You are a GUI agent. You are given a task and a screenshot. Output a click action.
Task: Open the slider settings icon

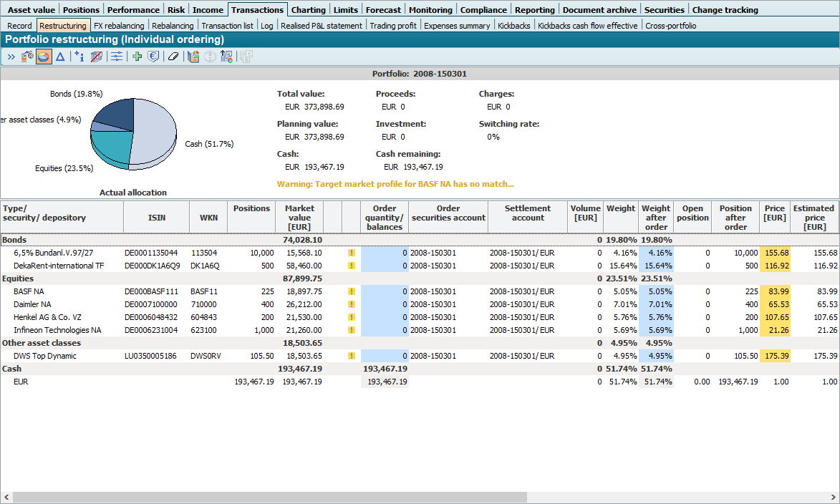(x=116, y=57)
